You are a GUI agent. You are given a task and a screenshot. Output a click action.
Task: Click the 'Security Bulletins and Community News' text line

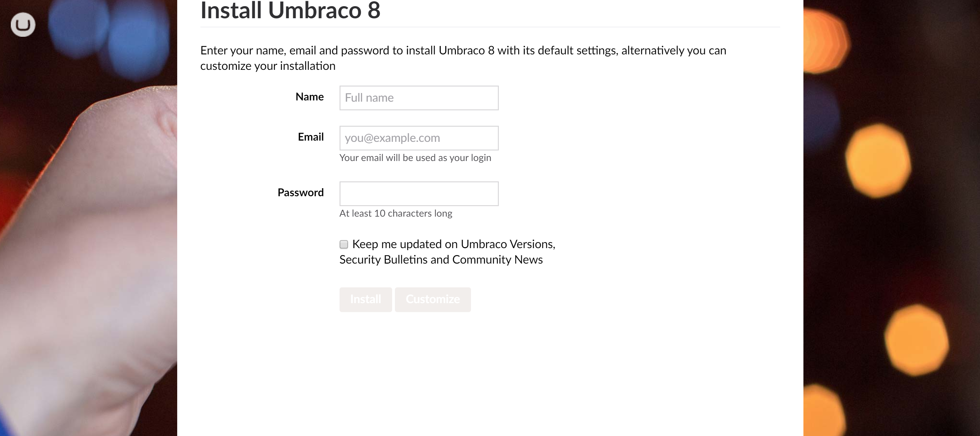point(441,260)
